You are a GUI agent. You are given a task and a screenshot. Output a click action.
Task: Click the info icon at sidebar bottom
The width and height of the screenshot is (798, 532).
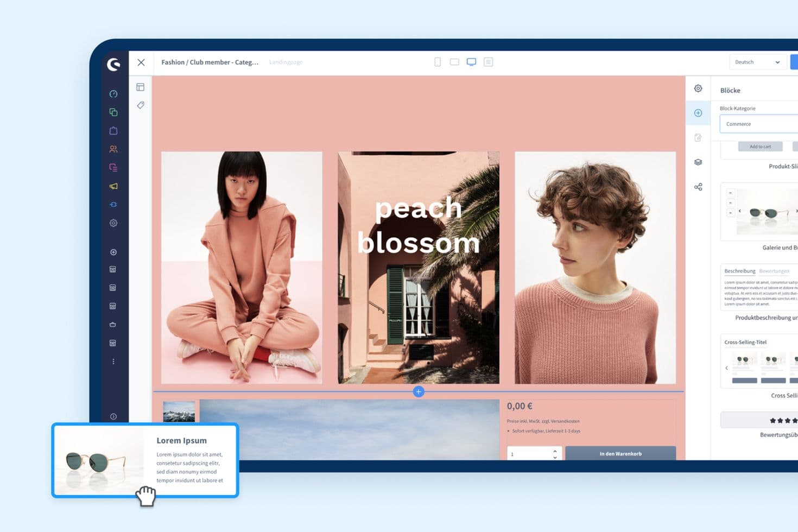tap(113, 417)
